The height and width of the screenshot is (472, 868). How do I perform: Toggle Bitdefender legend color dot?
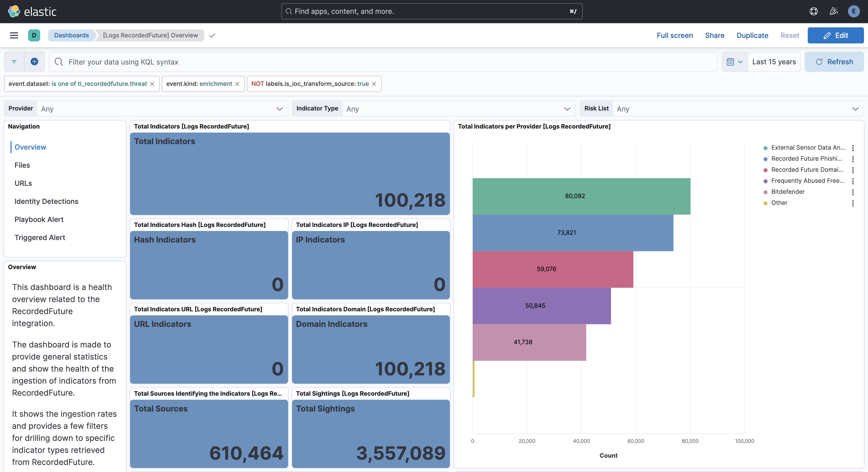pos(765,192)
